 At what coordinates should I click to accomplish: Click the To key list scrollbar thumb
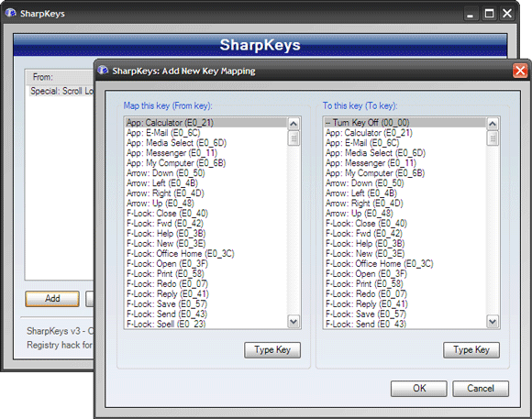pyautogui.click(x=493, y=138)
